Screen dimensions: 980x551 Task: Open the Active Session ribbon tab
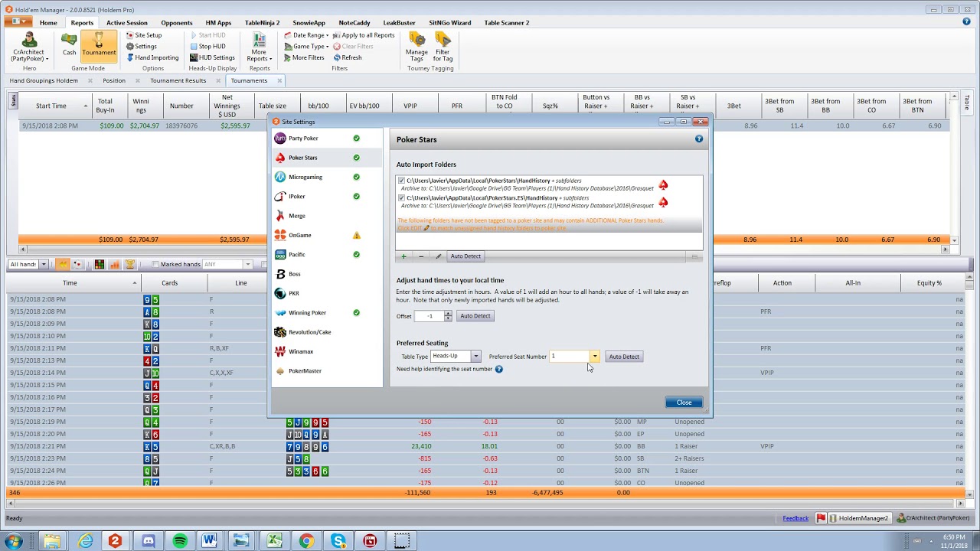click(127, 23)
